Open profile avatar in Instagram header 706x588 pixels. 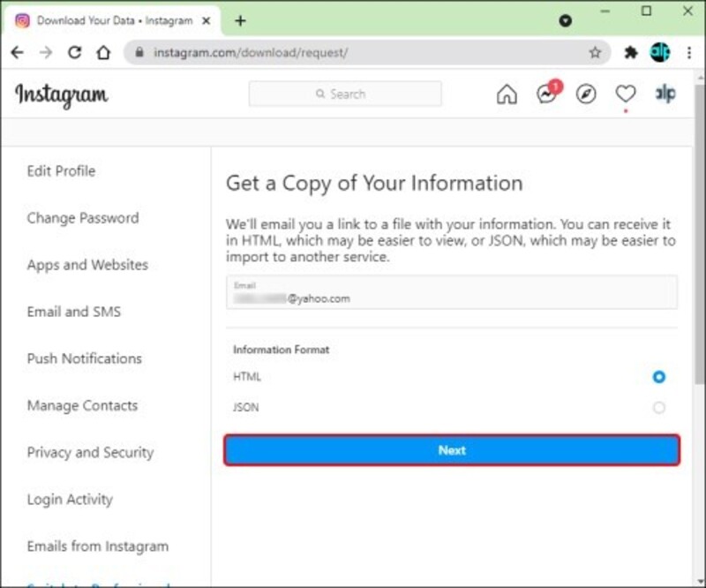pos(665,94)
